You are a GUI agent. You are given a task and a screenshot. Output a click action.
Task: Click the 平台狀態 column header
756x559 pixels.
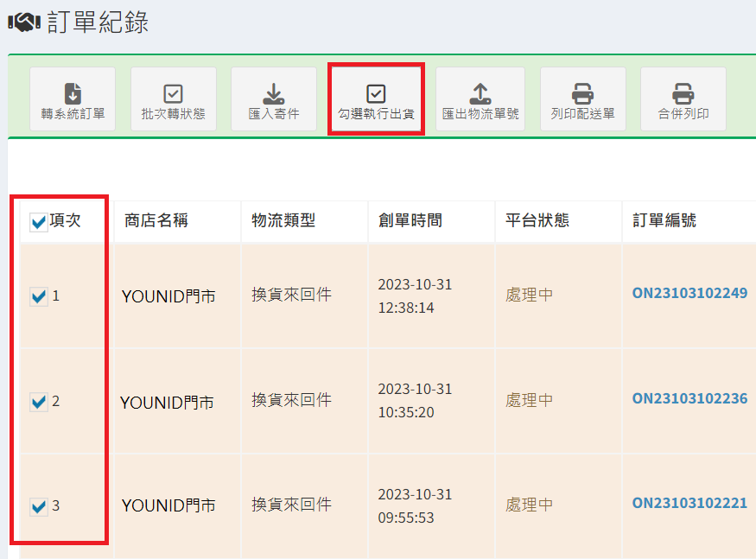537,221
